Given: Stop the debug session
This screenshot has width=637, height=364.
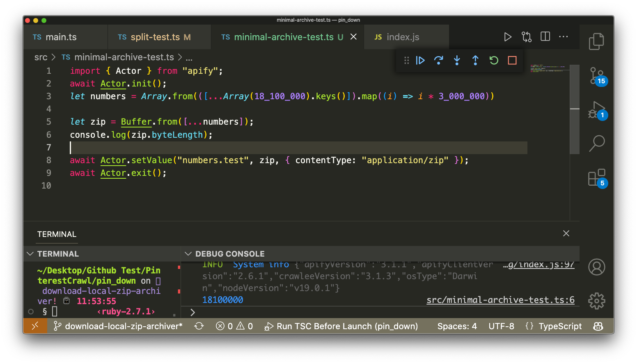Looking at the screenshot, I should pyautogui.click(x=512, y=61).
